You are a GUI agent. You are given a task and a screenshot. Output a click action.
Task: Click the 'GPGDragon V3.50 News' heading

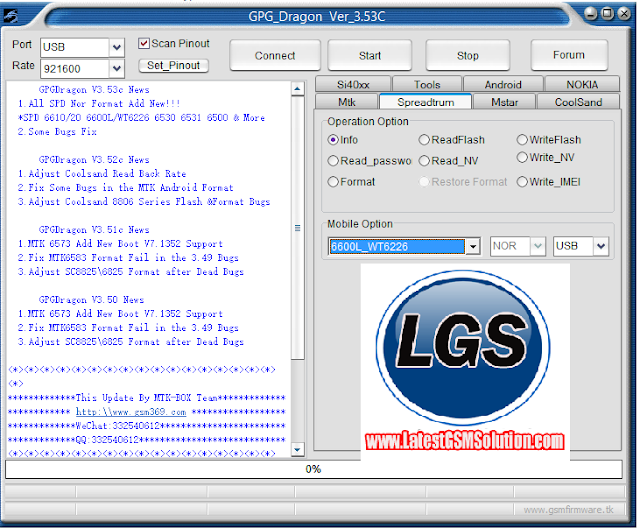click(91, 300)
